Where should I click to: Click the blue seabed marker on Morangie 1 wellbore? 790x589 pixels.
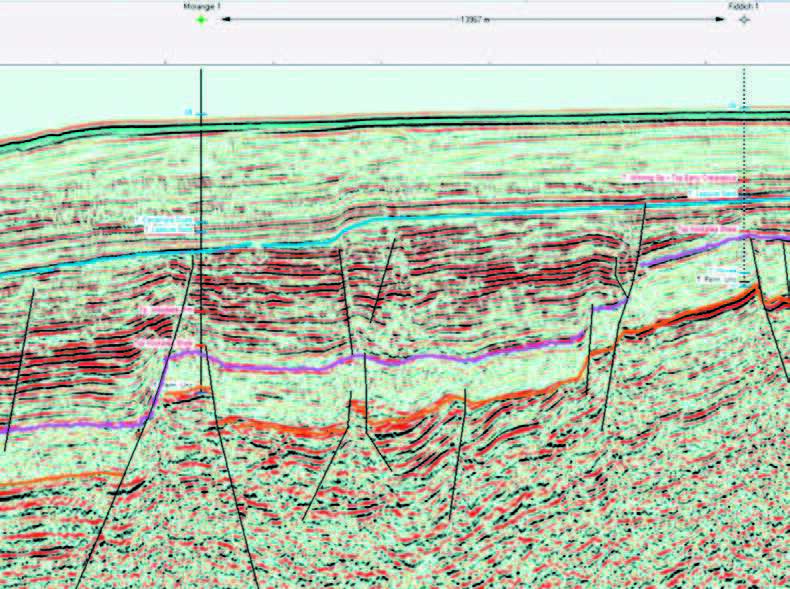(x=198, y=115)
